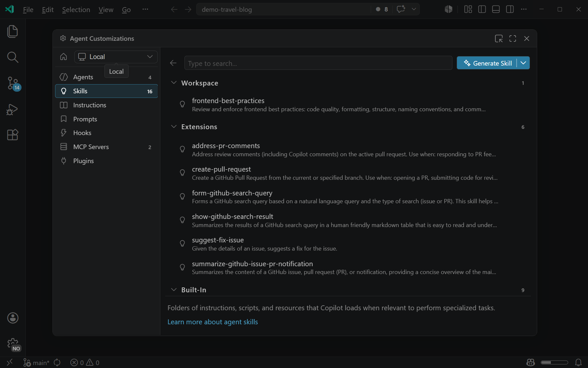Click the Generate Skill button
The image size is (588, 368).
coord(488,63)
